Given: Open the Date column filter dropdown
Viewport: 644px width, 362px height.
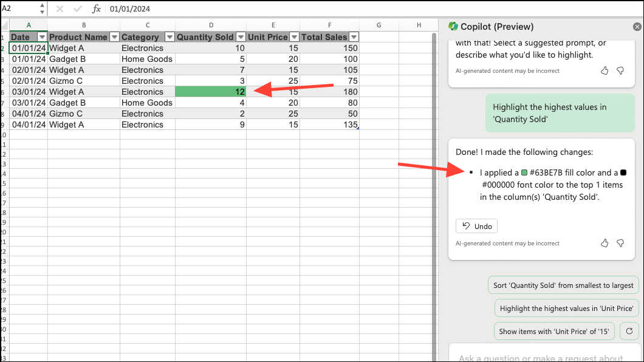Looking at the screenshot, I should pos(43,37).
